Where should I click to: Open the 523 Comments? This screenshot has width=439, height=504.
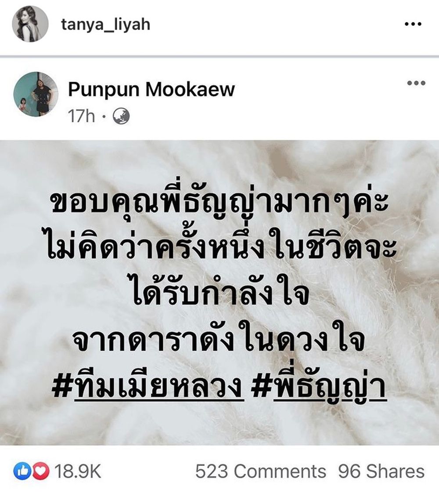click(x=260, y=471)
